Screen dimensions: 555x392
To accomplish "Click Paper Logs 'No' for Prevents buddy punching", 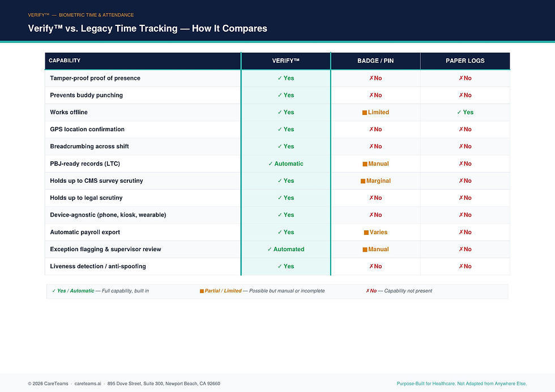I will pos(465,95).
